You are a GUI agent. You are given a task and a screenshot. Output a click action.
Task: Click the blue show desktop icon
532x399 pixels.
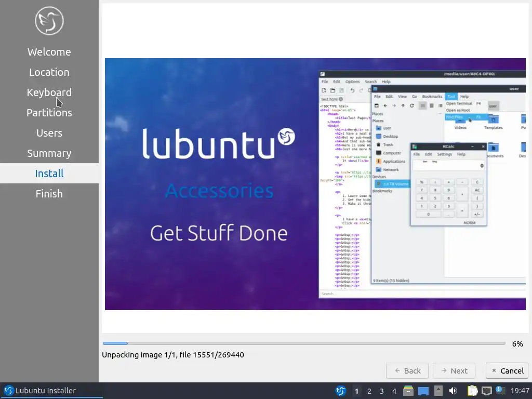pos(423,391)
